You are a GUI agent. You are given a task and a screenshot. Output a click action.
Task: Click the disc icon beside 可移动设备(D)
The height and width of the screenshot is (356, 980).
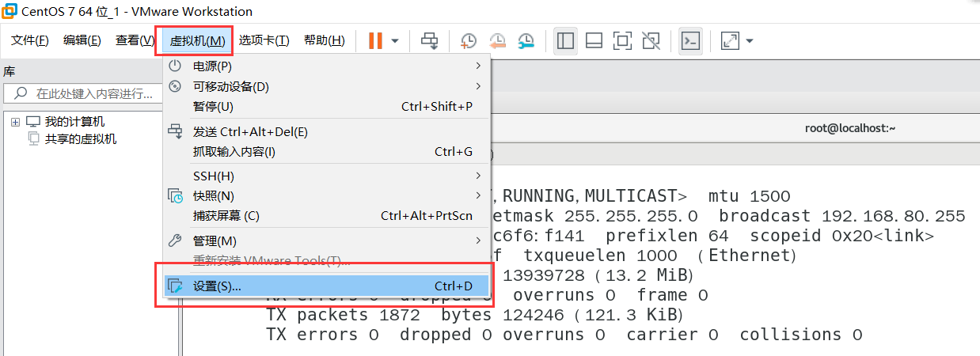[175, 86]
